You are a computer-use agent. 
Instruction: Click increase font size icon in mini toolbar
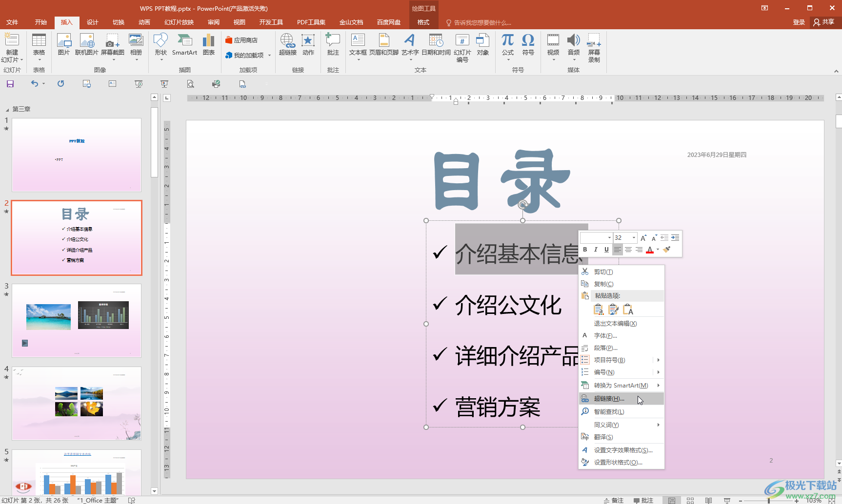(643, 238)
